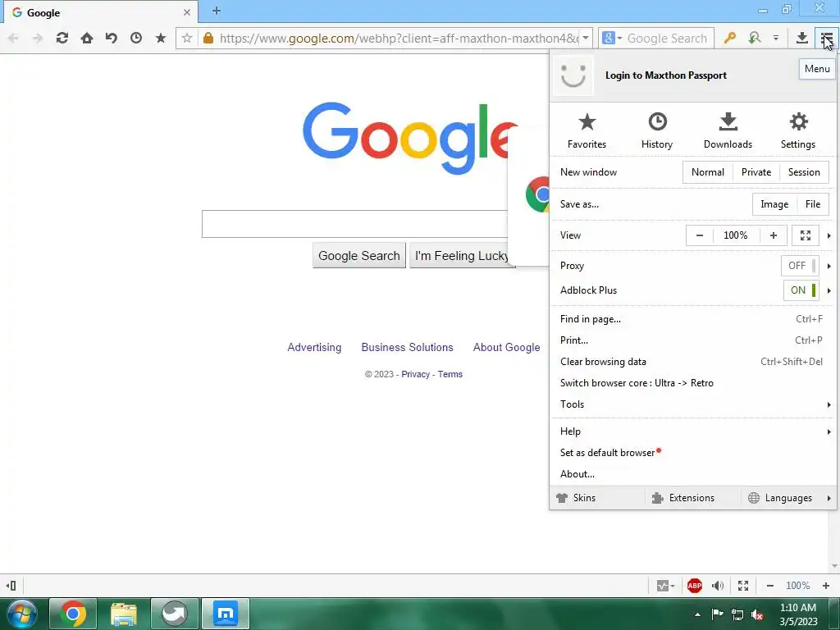Open File Explorer from the taskbar
Image resolution: width=840 pixels, height=630 pixels.
(124, 614)
